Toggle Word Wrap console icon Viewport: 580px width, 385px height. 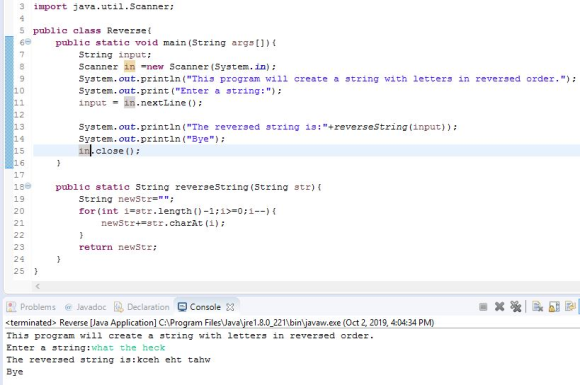tap(570, 307)
